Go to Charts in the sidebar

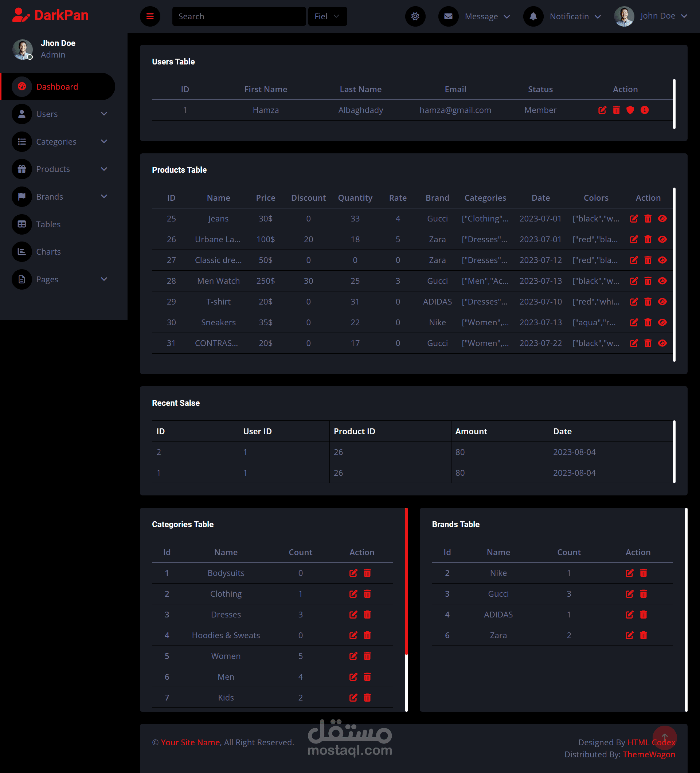[x=48, y=252]
